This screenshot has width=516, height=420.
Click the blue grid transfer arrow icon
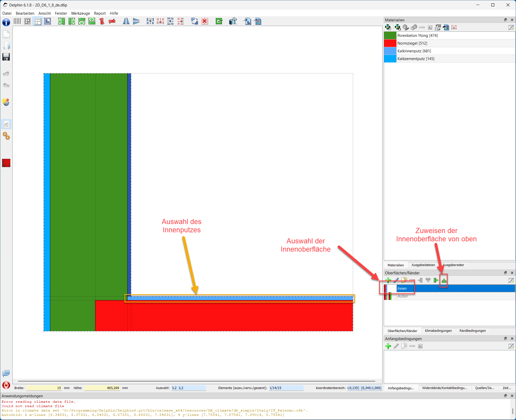(x=195, y=21)
